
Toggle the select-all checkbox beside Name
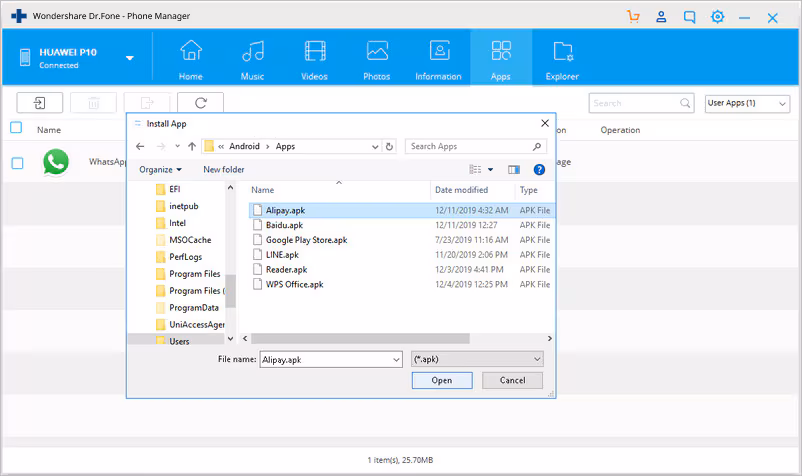tap(16, 127)
